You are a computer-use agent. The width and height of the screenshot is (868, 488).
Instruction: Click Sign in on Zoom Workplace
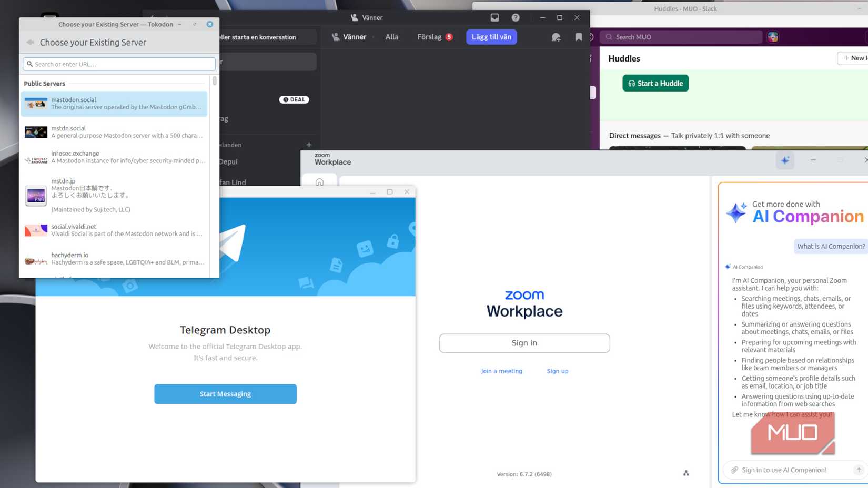tap(524, 343)
